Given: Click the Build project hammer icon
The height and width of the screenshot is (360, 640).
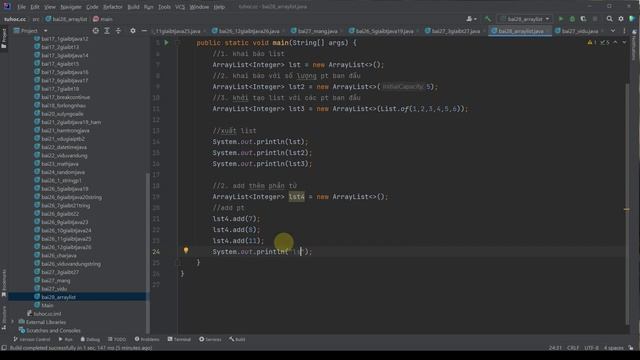Looking at the screenshot, I should point(488,19).
